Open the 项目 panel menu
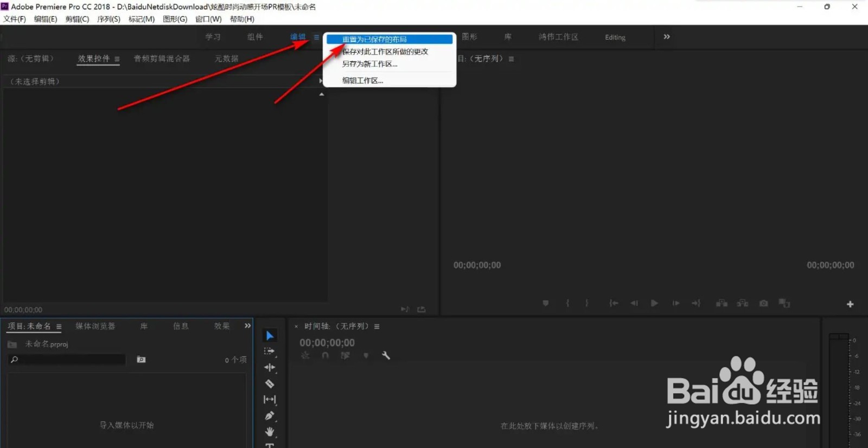Image resolution: width=868 pixels, height=448 pixels. (x=59, y=327)
